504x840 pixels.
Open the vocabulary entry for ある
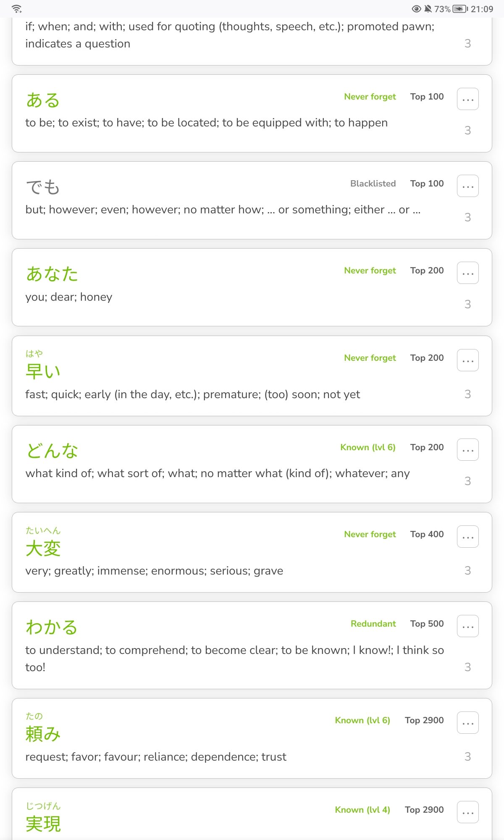coord(42,100)
